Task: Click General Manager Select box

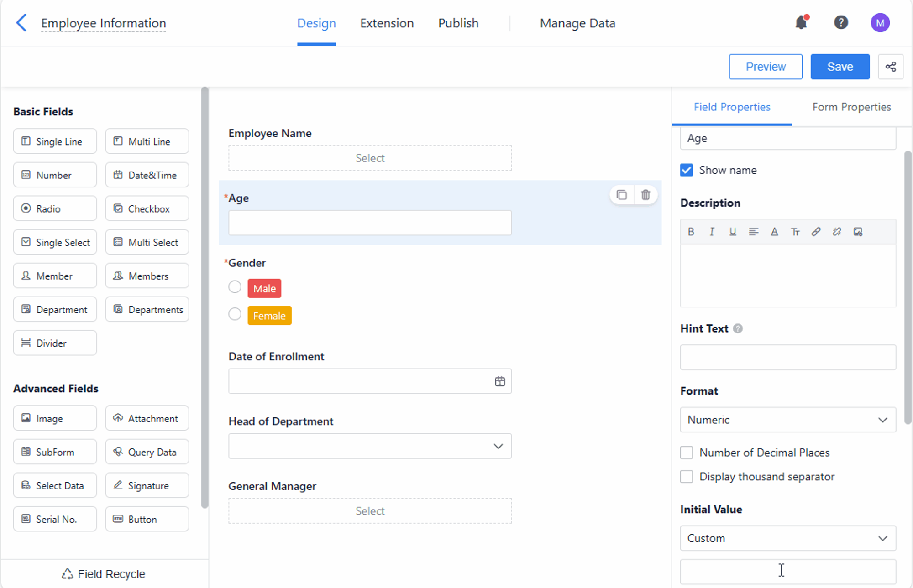Action: (x=370, y=511)
